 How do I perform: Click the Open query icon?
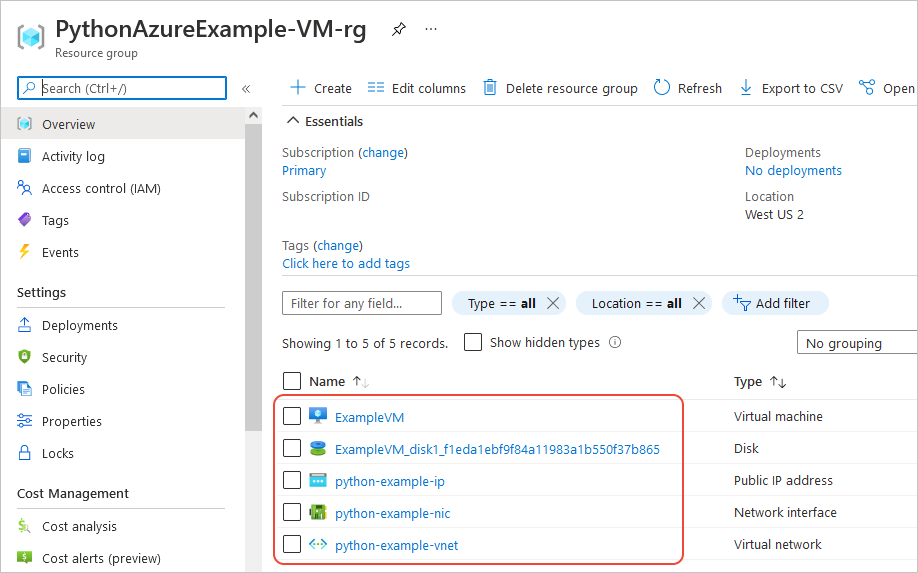[866, 88]
